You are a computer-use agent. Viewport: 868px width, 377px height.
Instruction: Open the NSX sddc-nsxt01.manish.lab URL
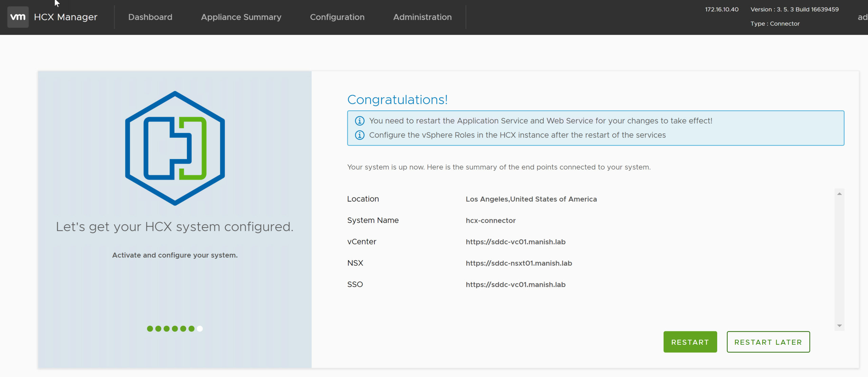click(519, 263)
